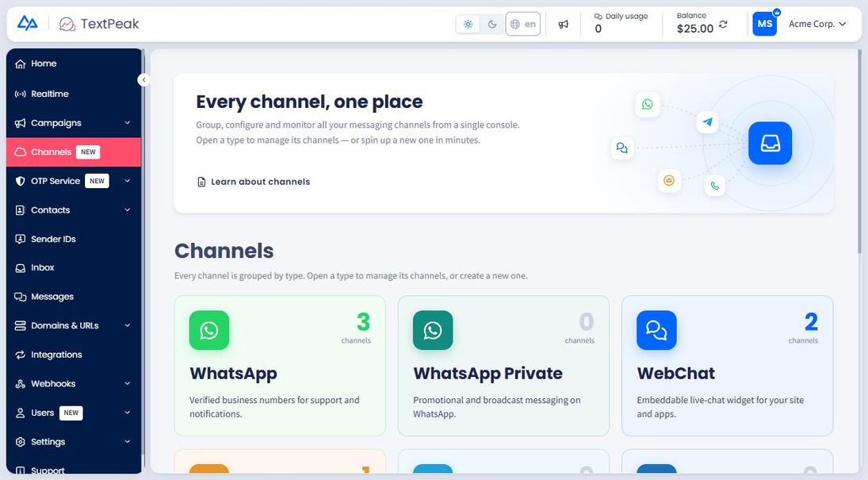Open Sender IDs in sidebar
Image resolution: width=868 pixels, height=480 pixels.
[x=74, y=239]
